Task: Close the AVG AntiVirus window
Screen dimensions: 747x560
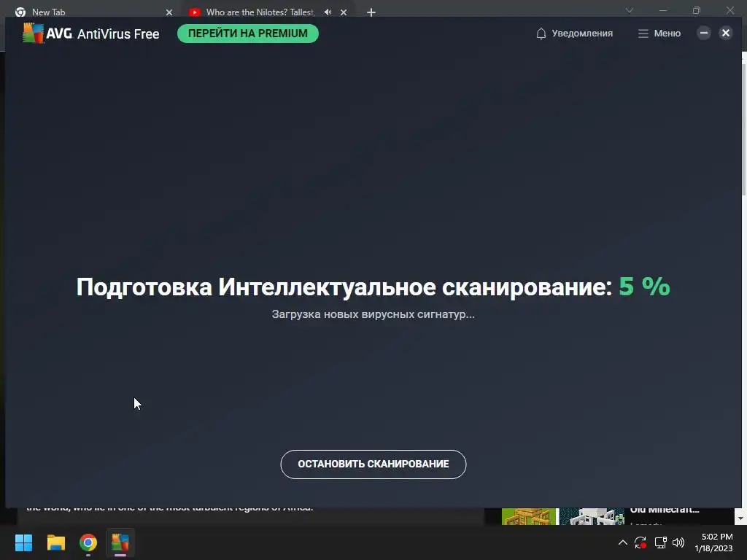Action: [x=726, y=33]
